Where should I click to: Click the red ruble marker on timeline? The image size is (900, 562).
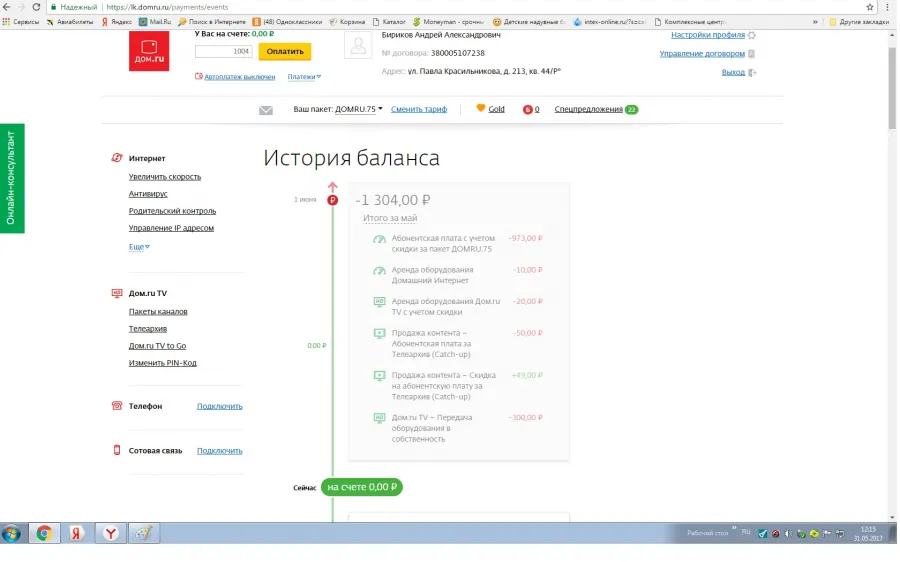[332, 200]
